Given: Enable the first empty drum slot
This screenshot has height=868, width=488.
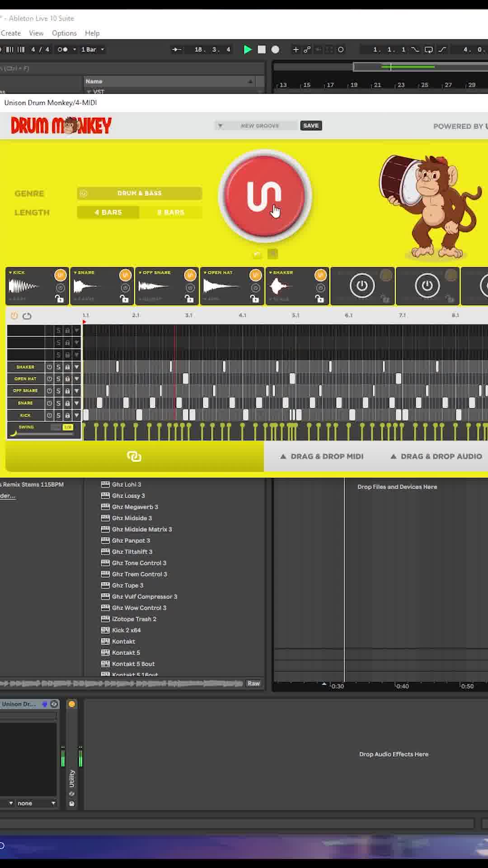Looking at the screenshot, I should coord(362,286).
